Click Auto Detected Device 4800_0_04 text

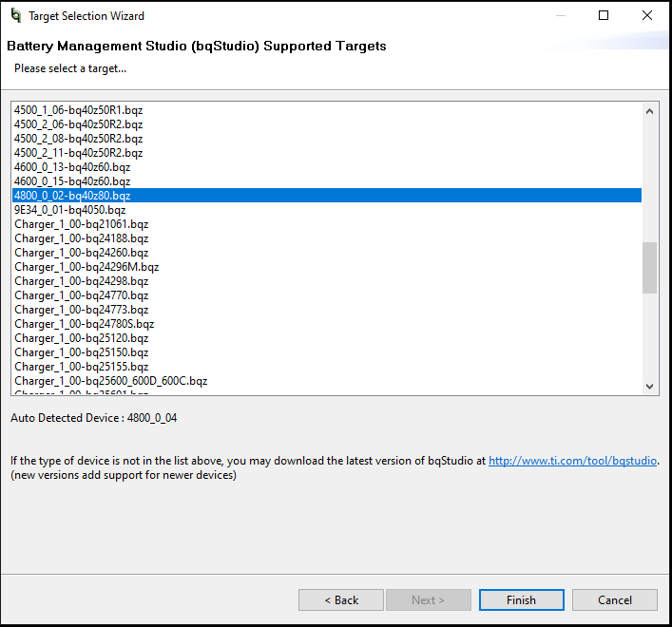coord(94,418)
